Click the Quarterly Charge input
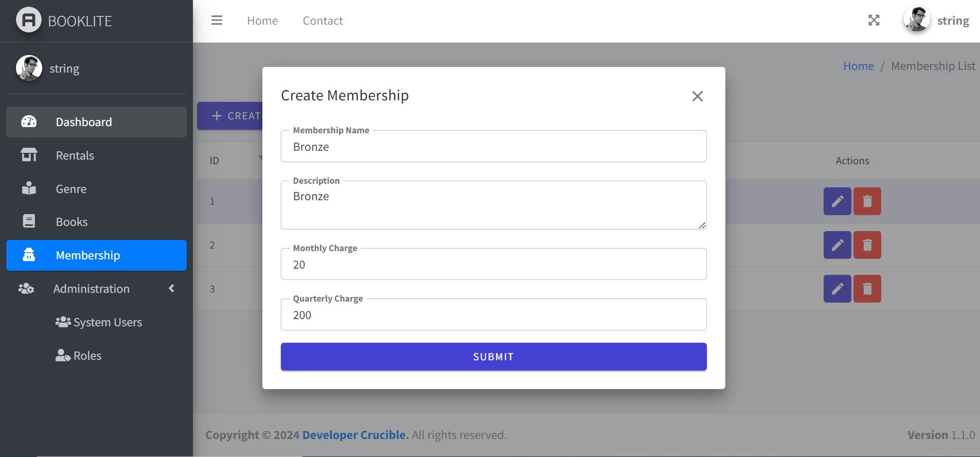 494,315
